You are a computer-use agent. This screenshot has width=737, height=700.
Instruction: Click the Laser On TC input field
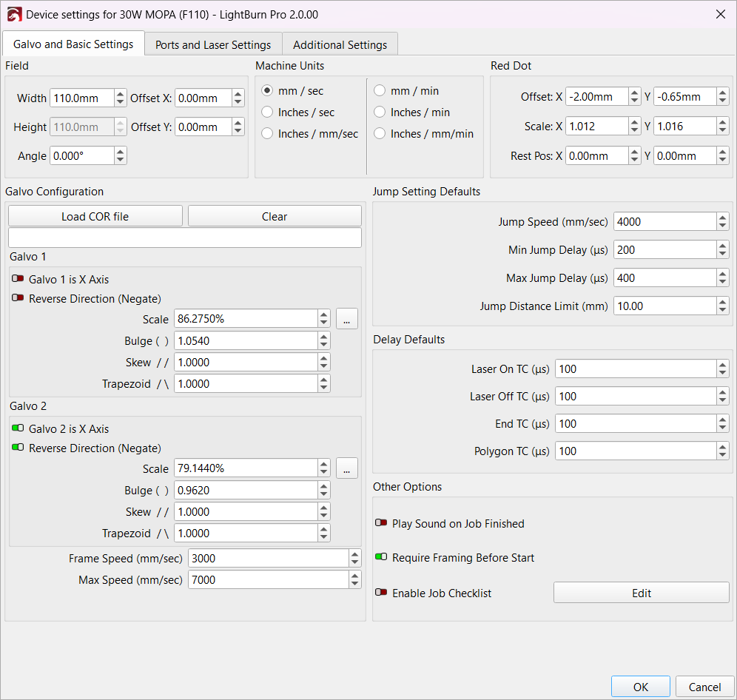[636, 368]
